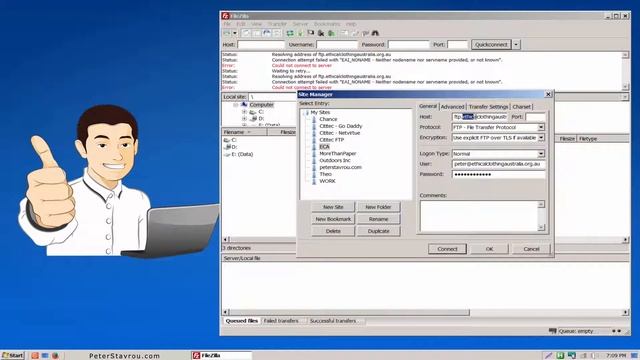Toggle the message log display icon

click(246, 33)
